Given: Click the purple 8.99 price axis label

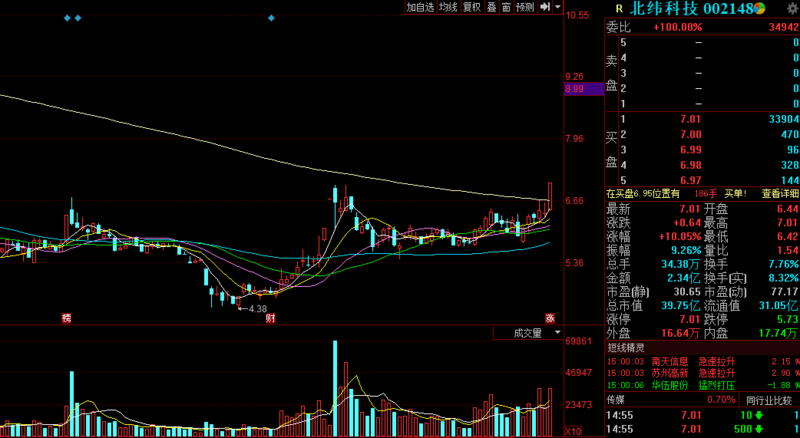Looking at the screenshot, I should 575,89.
